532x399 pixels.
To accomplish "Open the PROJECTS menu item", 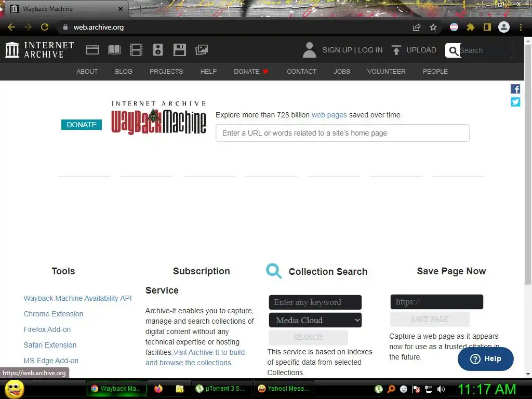I will click(166, 72).
